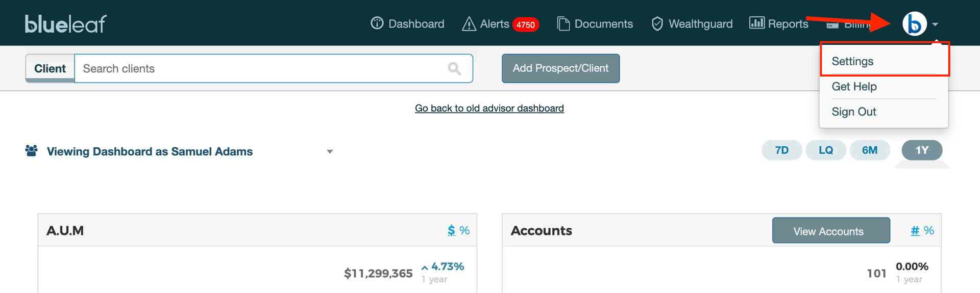Select Settings in the profile menu
The height and width of the screenshot is (293, 980).
pos(852,61)
